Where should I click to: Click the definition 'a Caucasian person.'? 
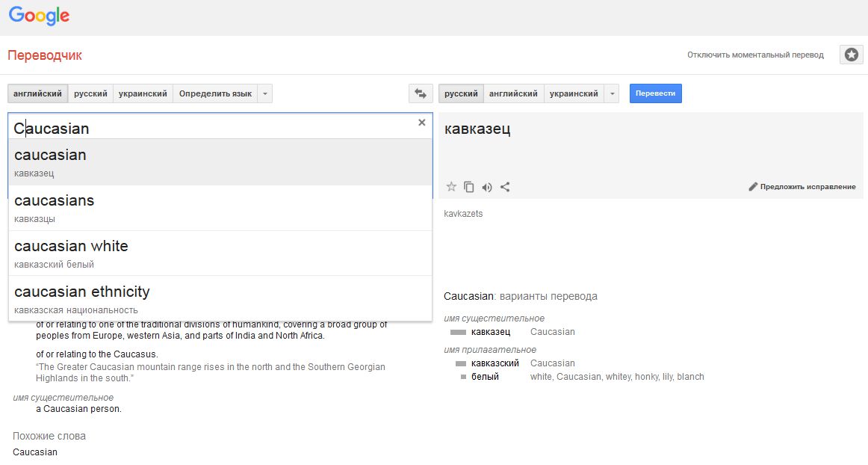[x=78, y=409]
